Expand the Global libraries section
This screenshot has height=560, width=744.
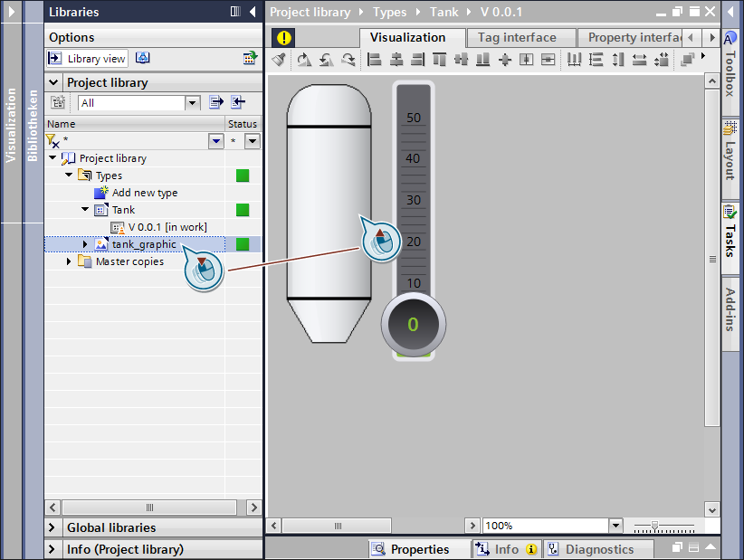point(53,527)
